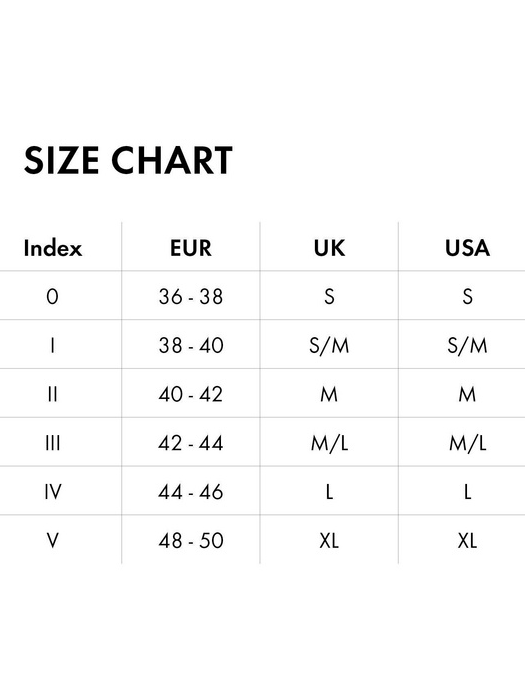Select the EUR column header
The width and height of the screenshot is (525, 685).
pos(191,248)
